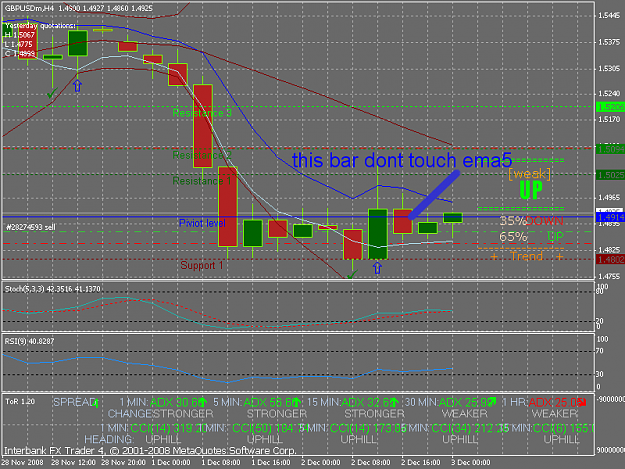The image size is (625, 469).
Task: Click the L 1.4775 yesterday low value
Action: click(19, 44)
